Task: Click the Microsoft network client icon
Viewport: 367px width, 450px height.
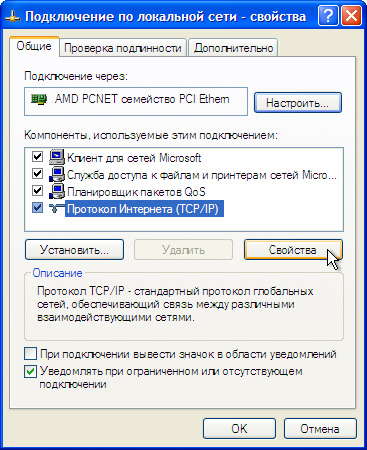Action: (57, 157)
